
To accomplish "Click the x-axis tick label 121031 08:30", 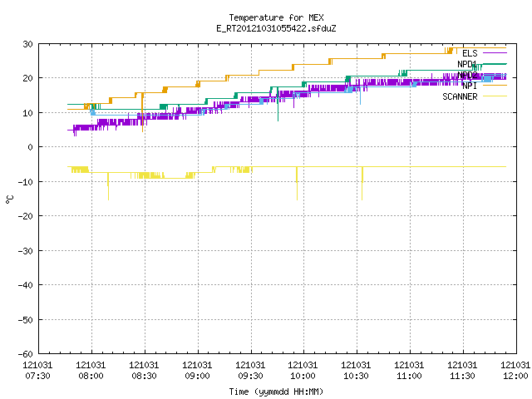I will tap(144, 371).
